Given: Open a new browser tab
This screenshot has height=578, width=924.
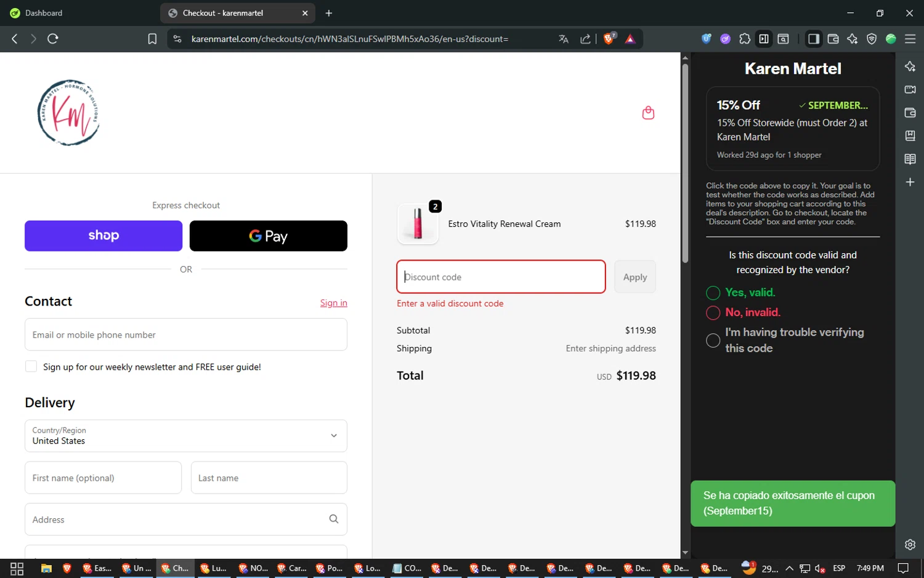Looking at the screenshot, I should click(x=329, y=13).
